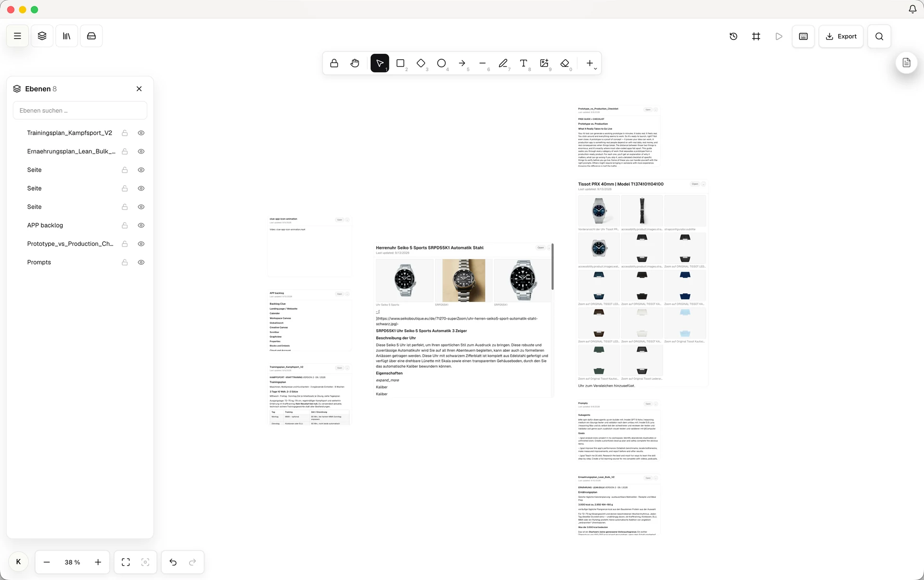This screenshot has width=924, height=580.
Task: Click the Seiko card scrollbar
Action: pos(552,267)
